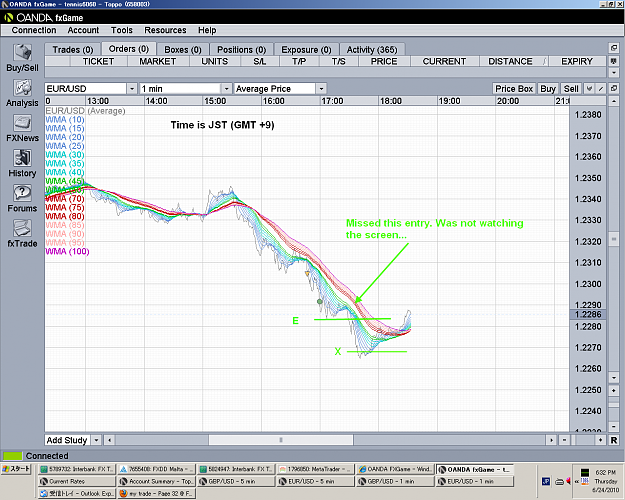Switch to the Activity (365) tab
Screen dimensions: 625x500
tap(372, 49)
